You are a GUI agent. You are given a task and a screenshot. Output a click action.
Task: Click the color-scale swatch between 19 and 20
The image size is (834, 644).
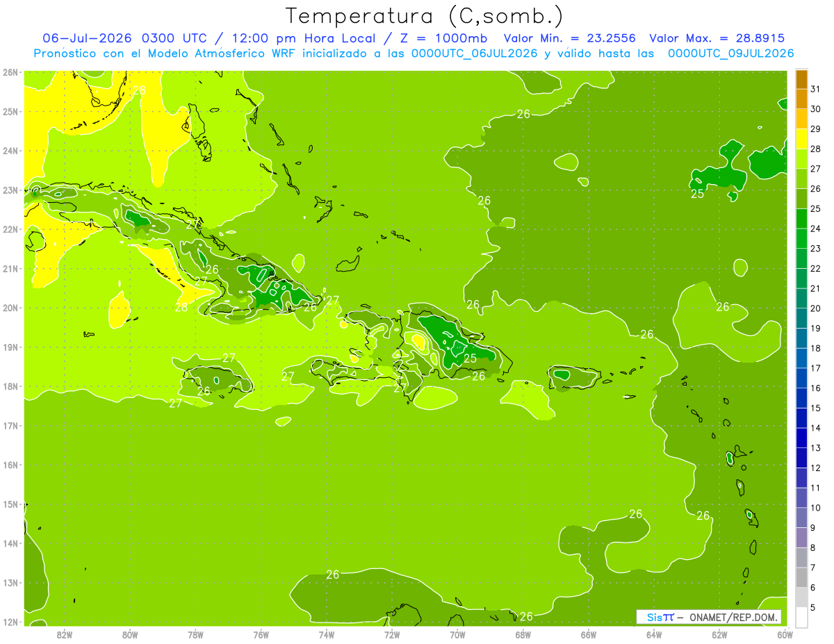click(x=801, y=319)
